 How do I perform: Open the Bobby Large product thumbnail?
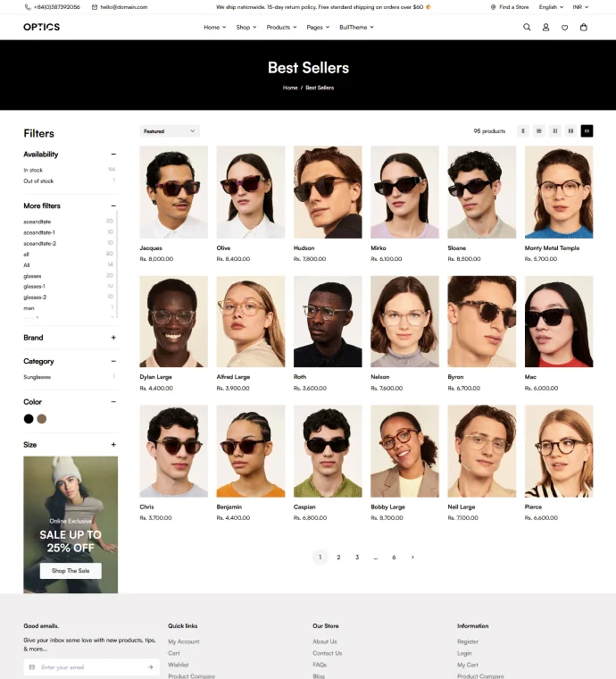click(404, 451)
